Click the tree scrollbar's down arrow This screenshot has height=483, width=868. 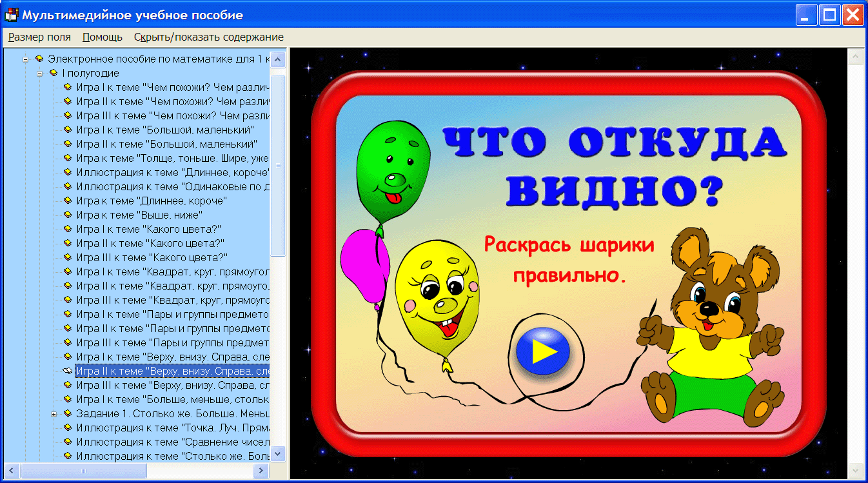click(x=277, y=455)
